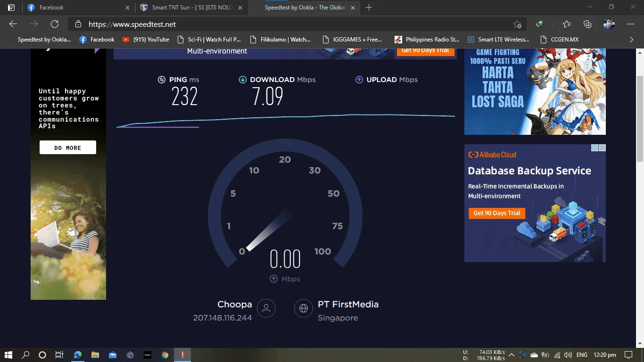Viewport: 644px width, 362px height.
Task: Open the volume control
Action: 568,355
